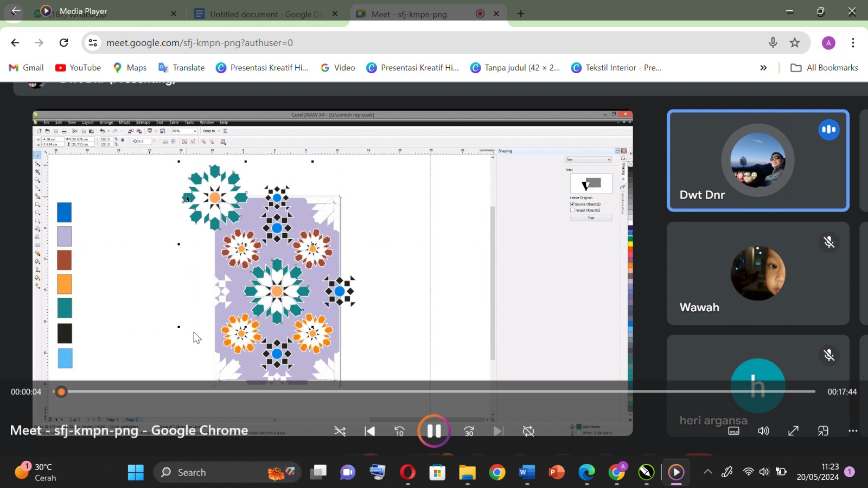Open subtitles and captions icon

coord(733,431)
